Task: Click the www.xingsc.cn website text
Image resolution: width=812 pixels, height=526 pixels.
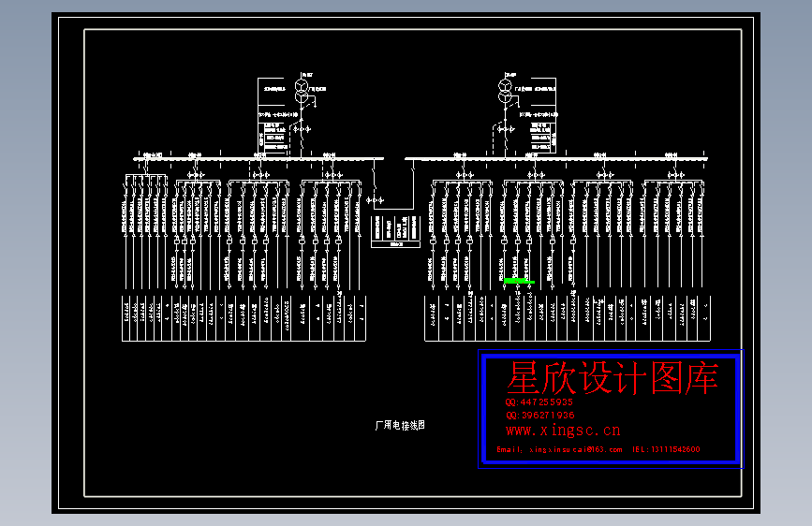Action: [x=563, y=431]
